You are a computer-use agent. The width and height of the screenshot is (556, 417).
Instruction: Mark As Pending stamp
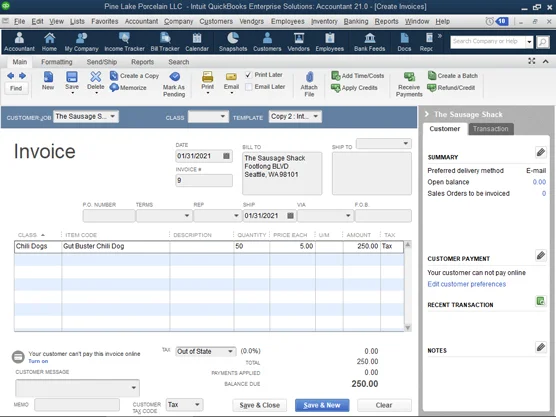[174, 84]
